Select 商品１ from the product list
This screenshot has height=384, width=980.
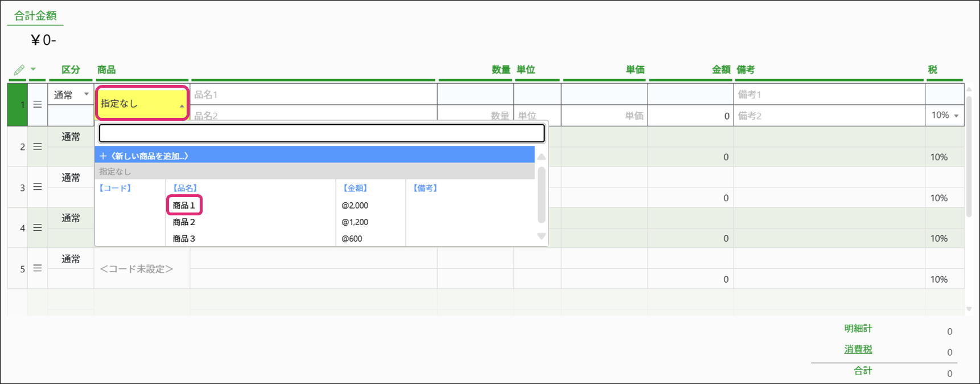184,205
